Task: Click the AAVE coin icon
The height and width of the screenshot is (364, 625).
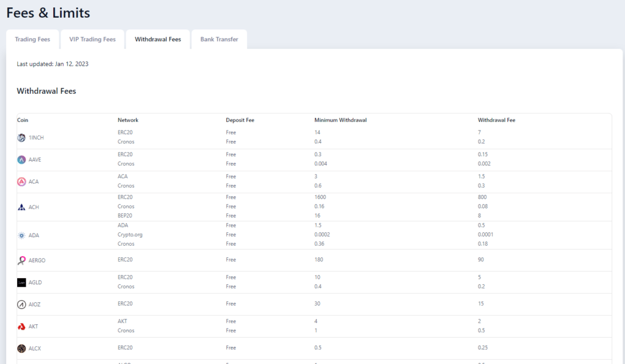Action: [x=21, y=160]
